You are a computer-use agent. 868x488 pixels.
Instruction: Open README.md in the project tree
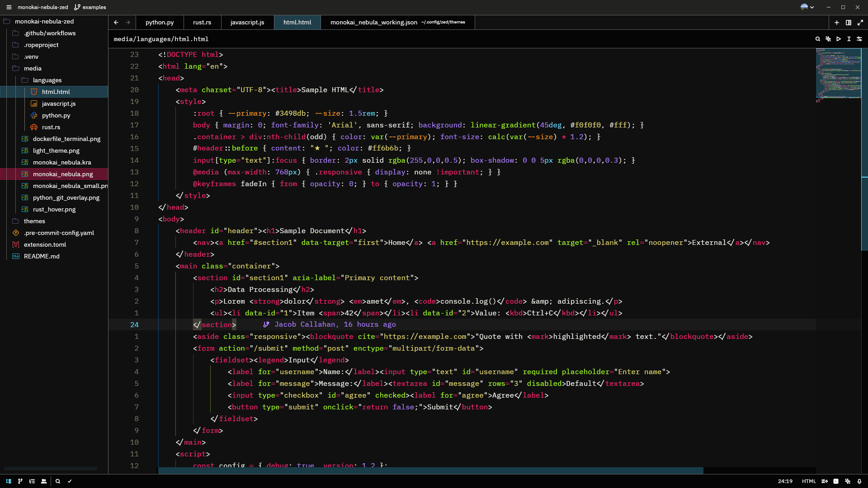coord(54,256)
